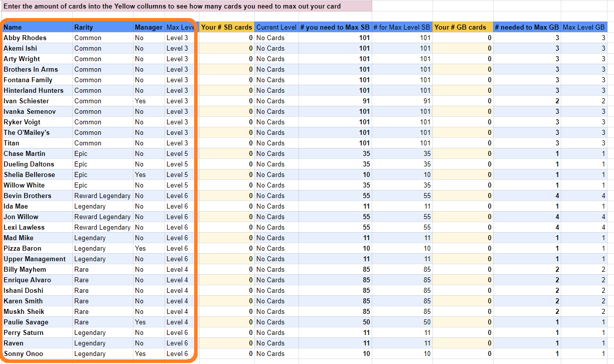Select Paulie Savage's '50' needed SB cell
The height and width of the screenshot is (364, 614).
(335, 322)
